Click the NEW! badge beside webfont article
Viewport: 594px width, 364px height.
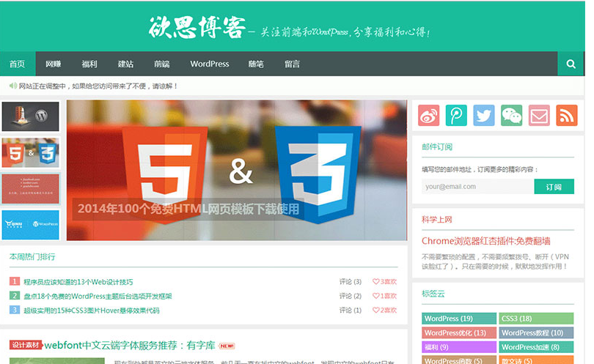pyautogui.click(x=227, y=346)
